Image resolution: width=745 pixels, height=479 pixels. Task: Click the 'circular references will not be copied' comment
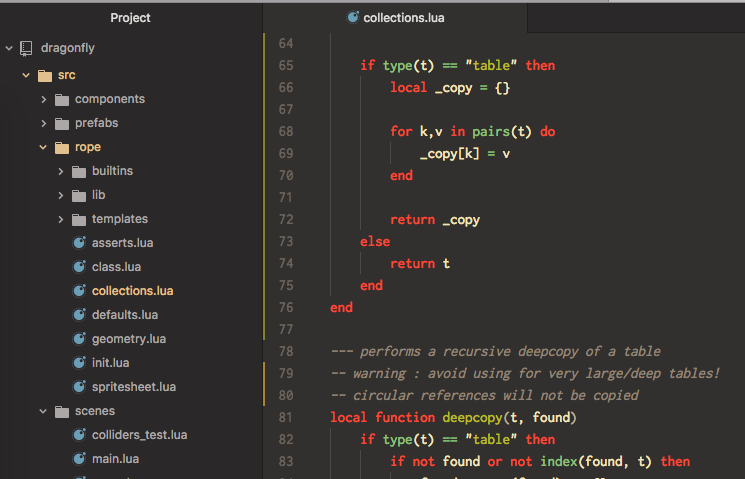(x=485, y=395)
